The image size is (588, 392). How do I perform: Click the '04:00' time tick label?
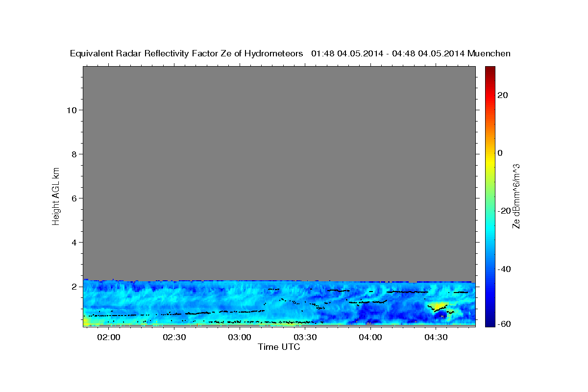tap(370, 337)
